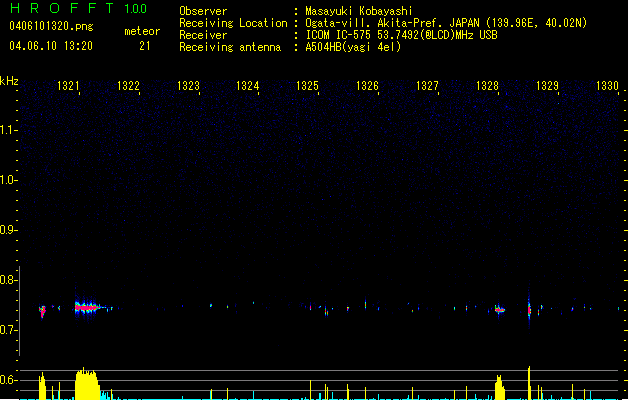Click the meteor echo near 1328
The width and height of the screenshot is (629, 400).
tap(499, 310)
